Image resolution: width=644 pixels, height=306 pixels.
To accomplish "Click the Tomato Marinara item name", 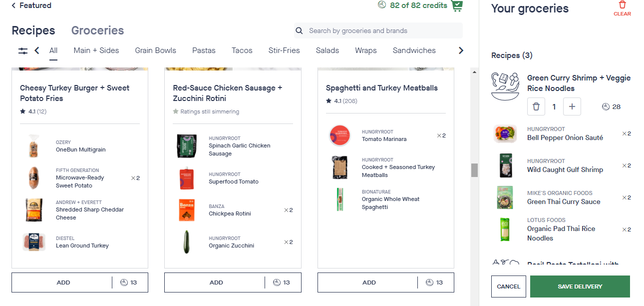I will (384, 139).
